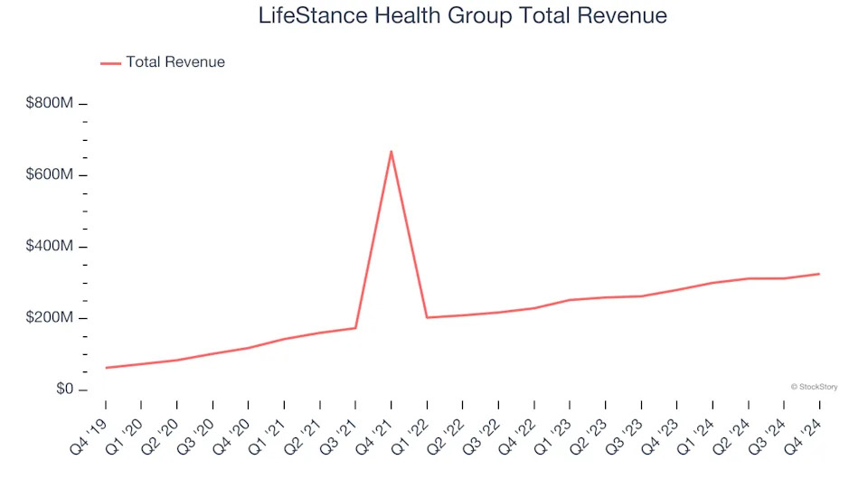
Task: Click the Q1 '21 x-axis label
Action: pos(267,436)
